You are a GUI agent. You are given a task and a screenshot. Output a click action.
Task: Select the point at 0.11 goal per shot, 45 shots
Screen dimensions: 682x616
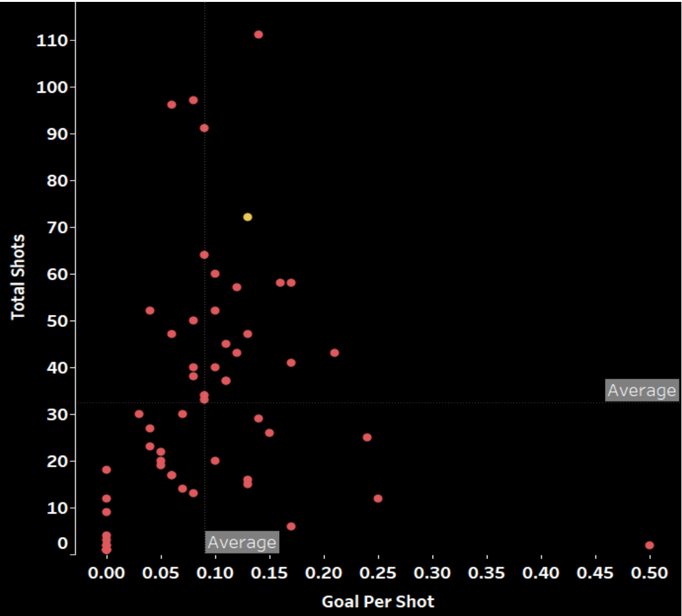225,344
